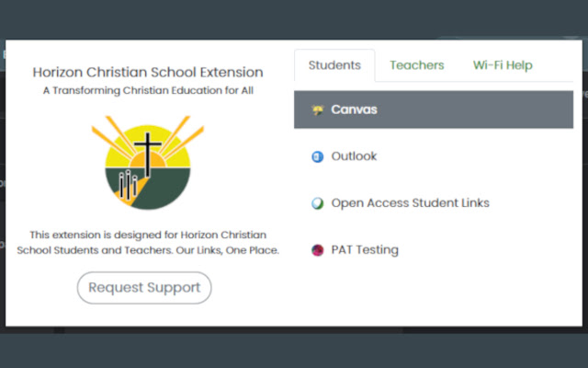The width and height of the screenshot is (588, 368).
Task: Click the Canvas icon
Action: 318,110
